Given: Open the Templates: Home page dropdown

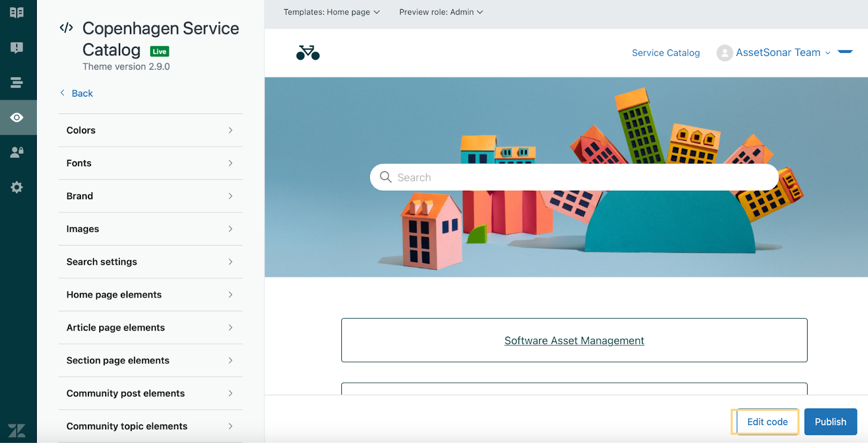Looking at the screenshot, I should pos(331,12).
